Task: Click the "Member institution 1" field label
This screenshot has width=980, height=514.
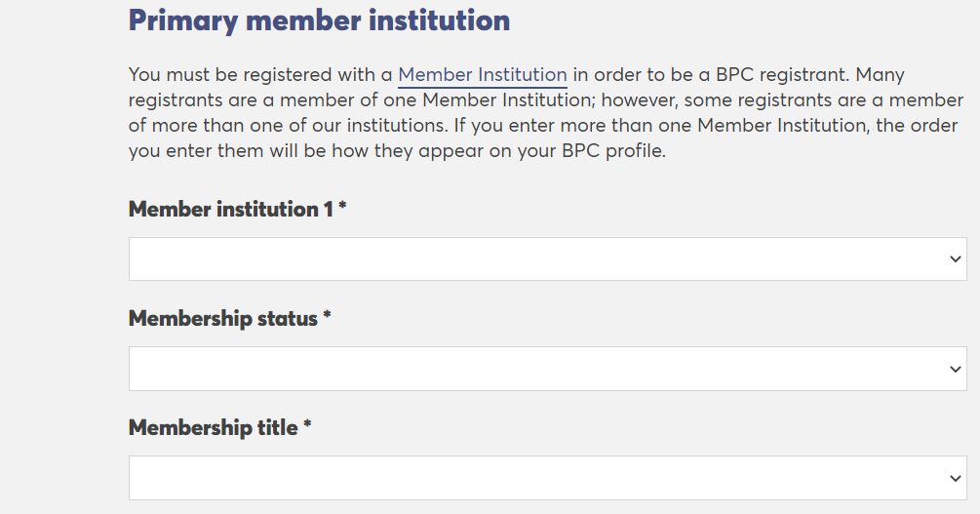Action: coord(230,209)
